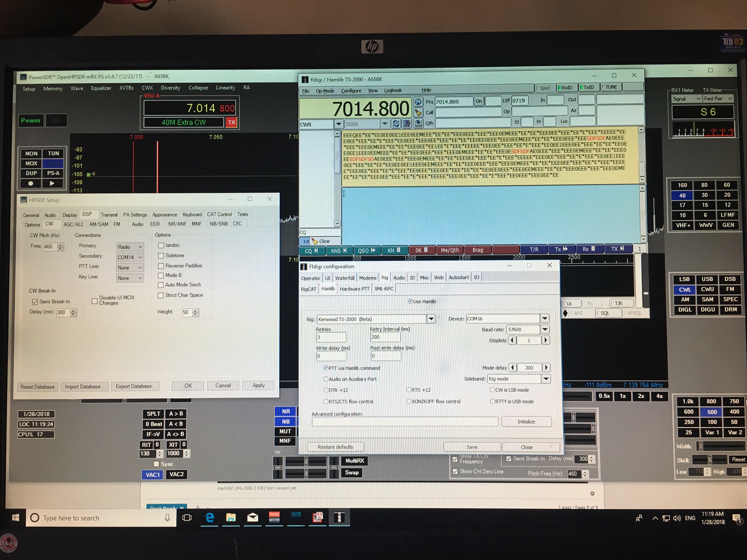Click the play triangle button in PowerSDR
Viewport: 747px width, 560px height.
53,183
